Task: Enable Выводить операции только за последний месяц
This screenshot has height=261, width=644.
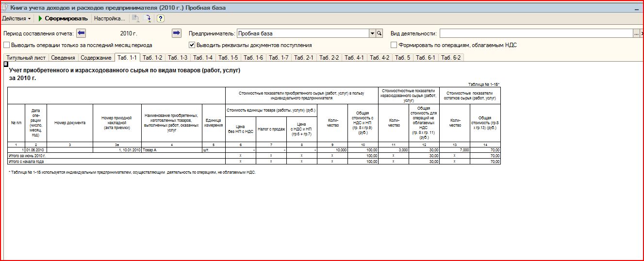Action: (x=7, y=45)
